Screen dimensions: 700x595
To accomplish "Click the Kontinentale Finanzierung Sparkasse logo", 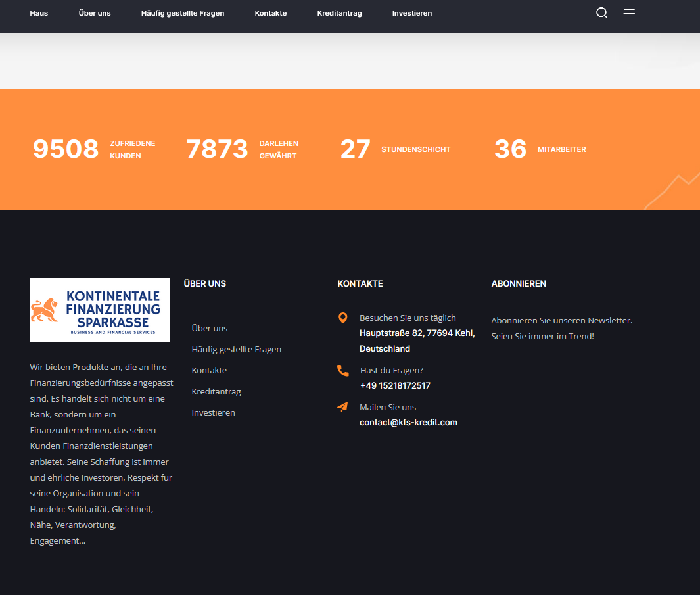I will click(99, 310).
